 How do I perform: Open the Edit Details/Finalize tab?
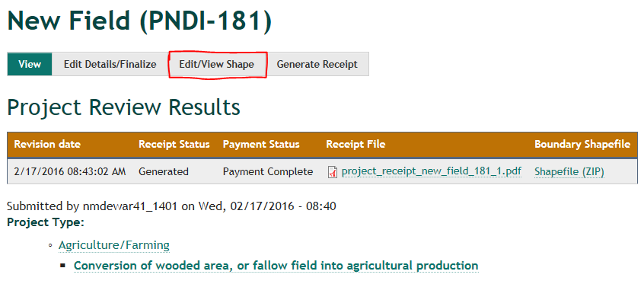(110, 64)
